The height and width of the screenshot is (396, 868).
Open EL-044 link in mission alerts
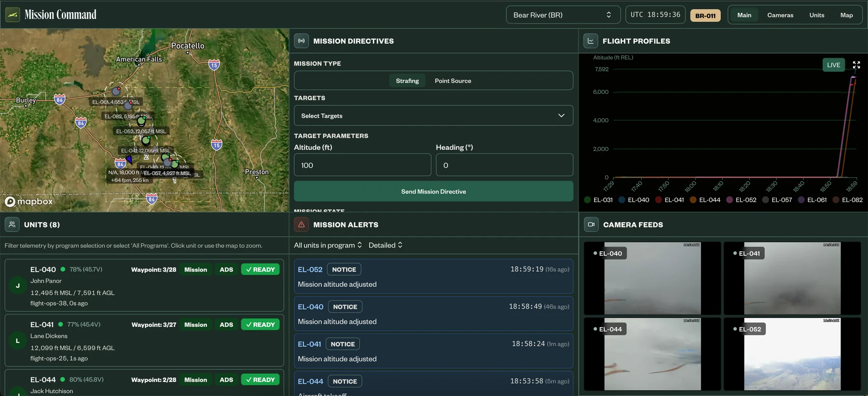311,381
